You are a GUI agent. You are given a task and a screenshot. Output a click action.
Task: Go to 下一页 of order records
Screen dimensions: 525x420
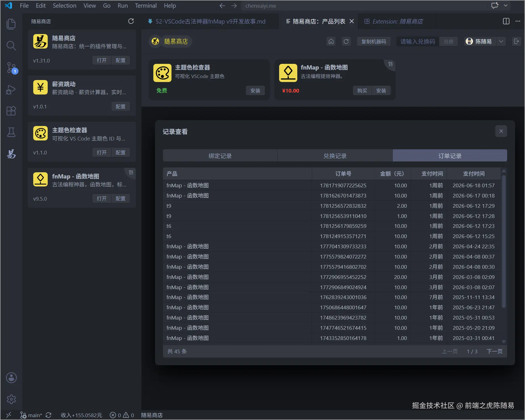(x=494, y=351)
